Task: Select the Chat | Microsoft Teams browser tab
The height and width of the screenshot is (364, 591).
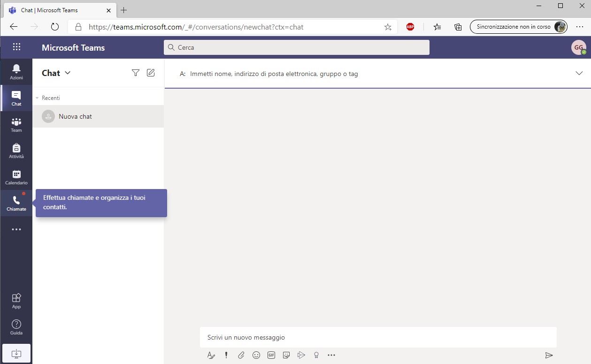Action: (59, 10)
